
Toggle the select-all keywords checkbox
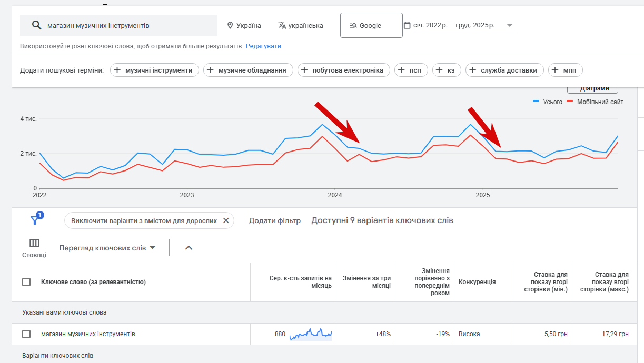click(26, 282)
